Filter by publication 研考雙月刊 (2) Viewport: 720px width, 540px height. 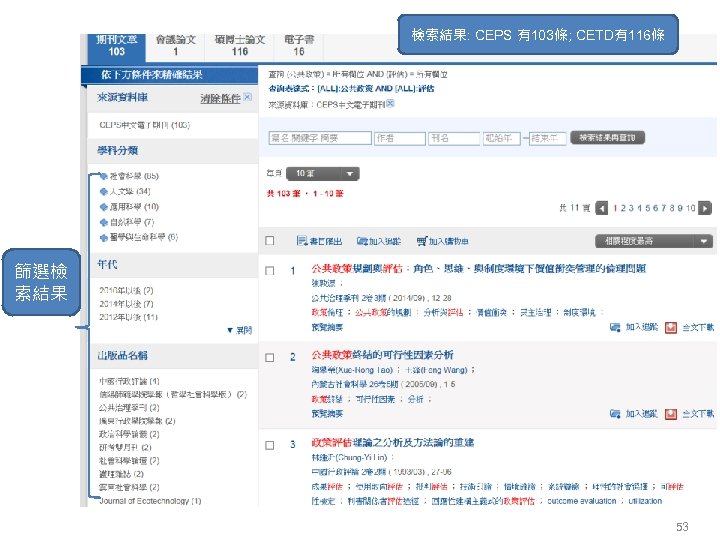coord(125,447)
